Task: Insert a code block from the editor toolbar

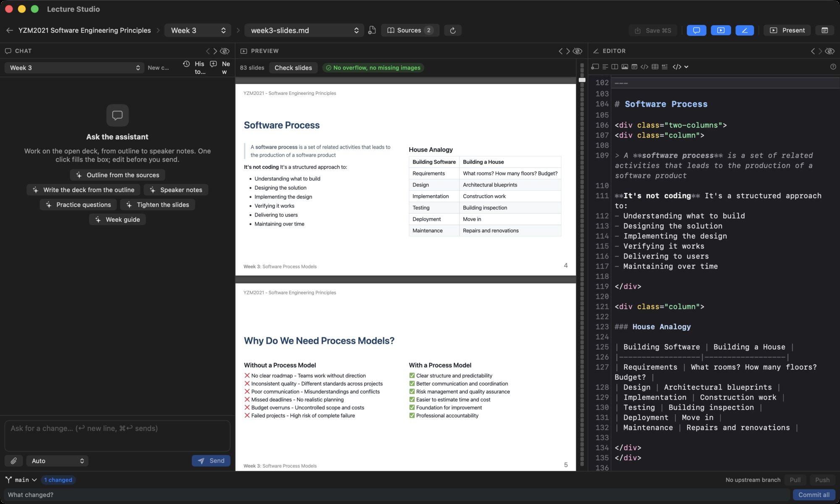Action: click(x=645, y=67)
